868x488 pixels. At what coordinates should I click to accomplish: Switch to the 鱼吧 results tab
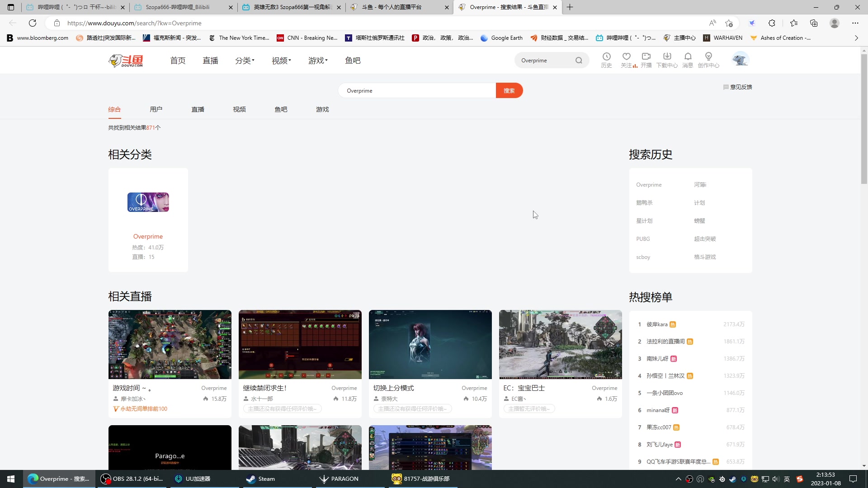pos(281,109)
